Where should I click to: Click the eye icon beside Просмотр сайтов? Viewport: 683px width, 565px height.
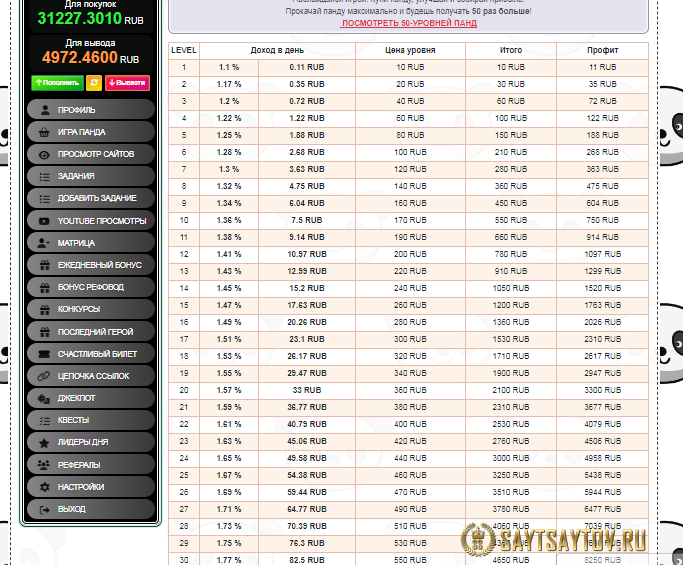44,154
